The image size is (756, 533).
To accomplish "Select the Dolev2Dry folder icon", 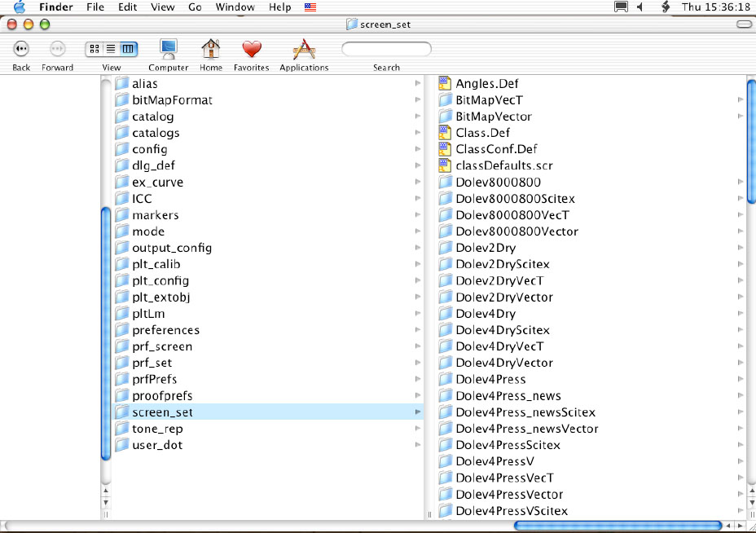I will [x=445, y=248].
